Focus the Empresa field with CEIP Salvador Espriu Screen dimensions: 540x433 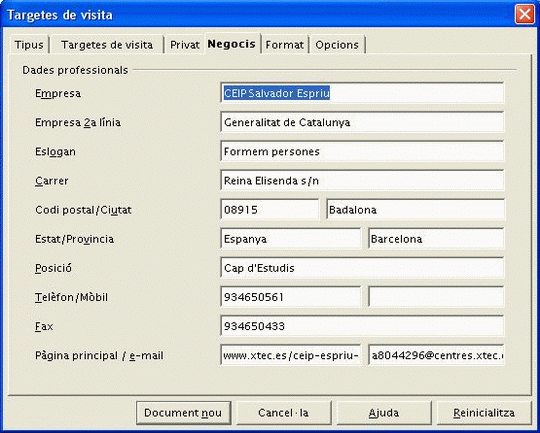[x=362, y=93]
